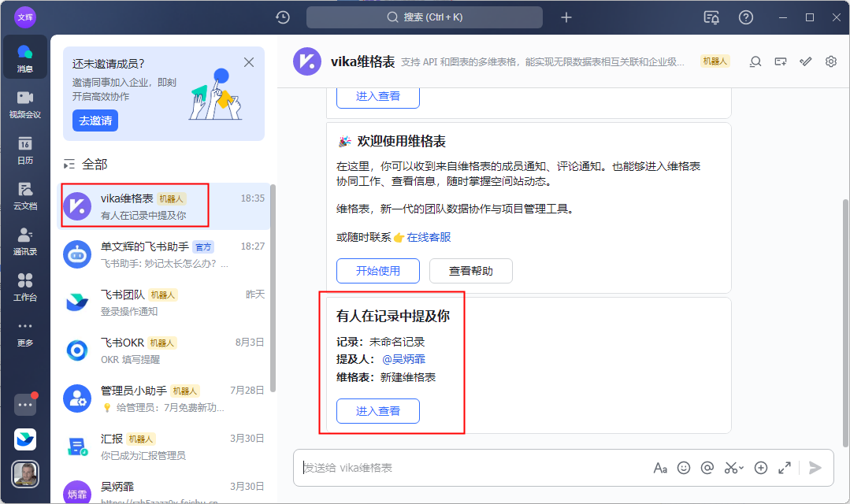
Task: Insert an @ mention in message box
Action: click(707, 468)
